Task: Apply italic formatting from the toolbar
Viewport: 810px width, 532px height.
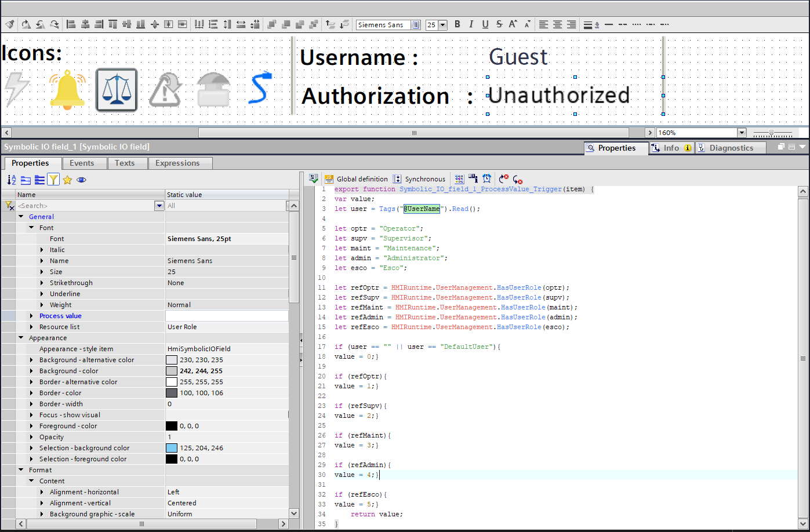Action: pos(471,24)
